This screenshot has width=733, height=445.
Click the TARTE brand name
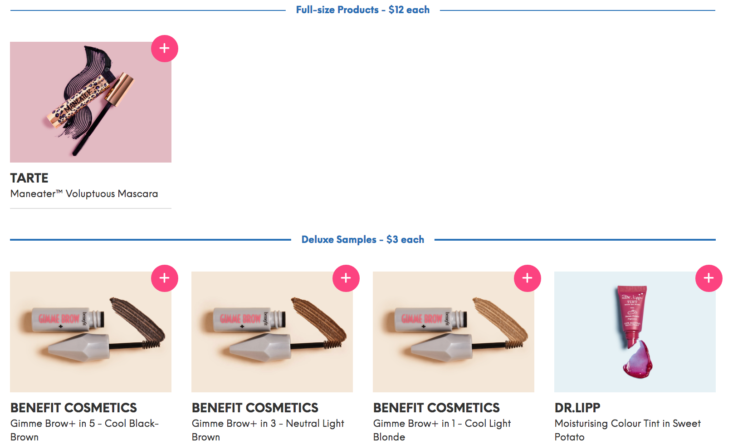pos(29,178)
